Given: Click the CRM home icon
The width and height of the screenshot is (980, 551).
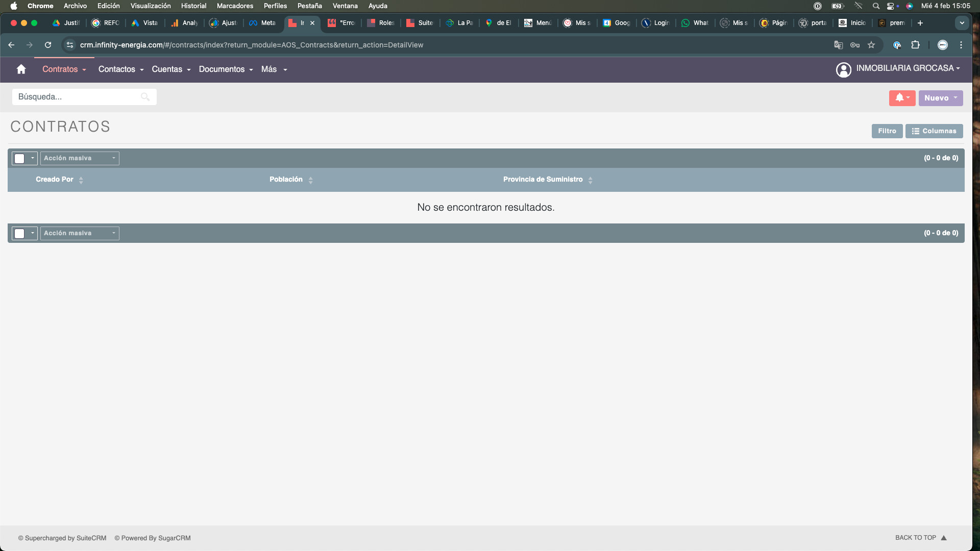Looking at the screenshot, I should (21, 69).
